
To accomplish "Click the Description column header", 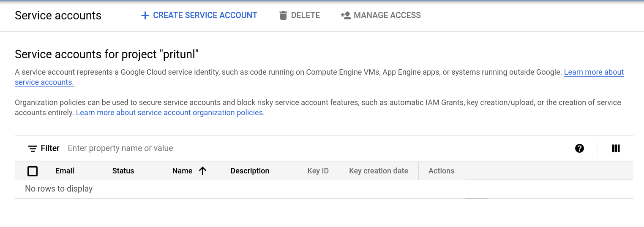I will click(x=250, y=171).
